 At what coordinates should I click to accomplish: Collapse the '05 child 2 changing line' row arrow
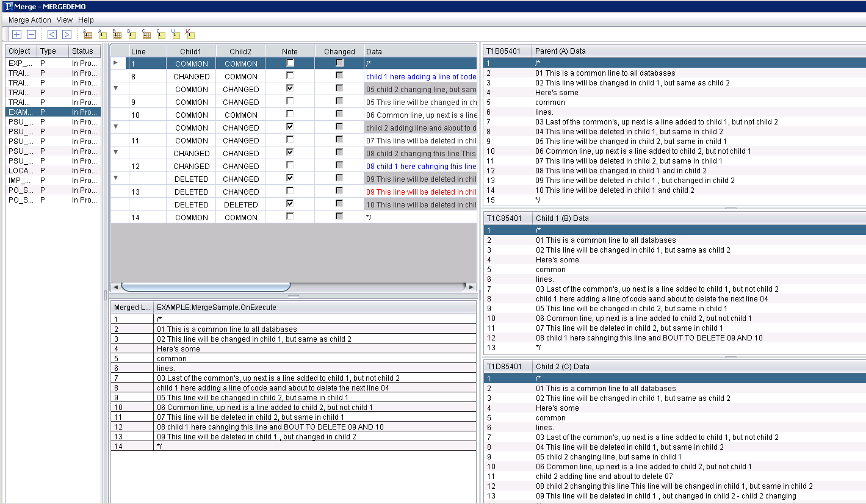click(116, 88)
